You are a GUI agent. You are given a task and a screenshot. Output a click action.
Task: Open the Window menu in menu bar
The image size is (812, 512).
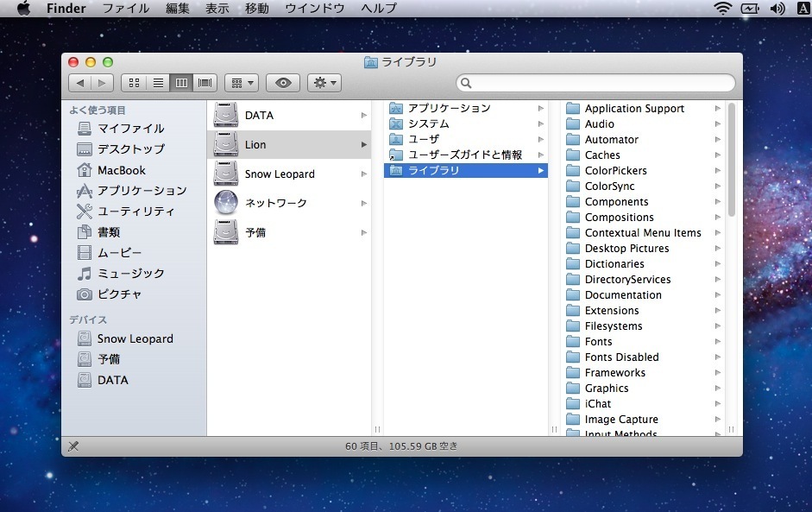(315, 9)
